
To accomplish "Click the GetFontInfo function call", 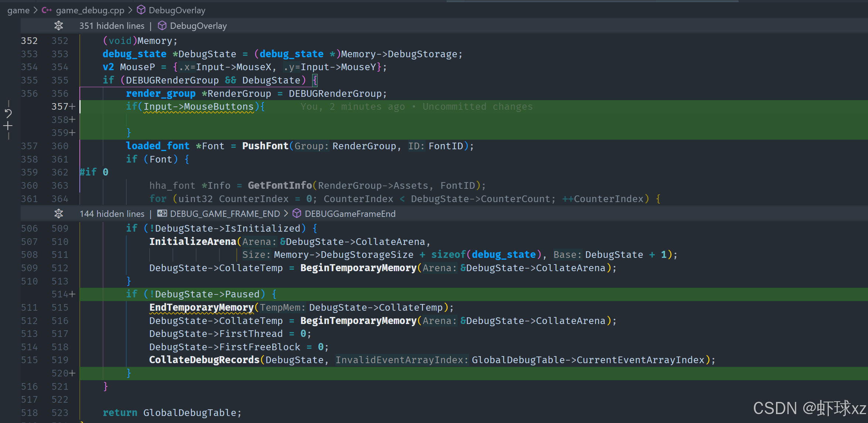I will [280, 185].
